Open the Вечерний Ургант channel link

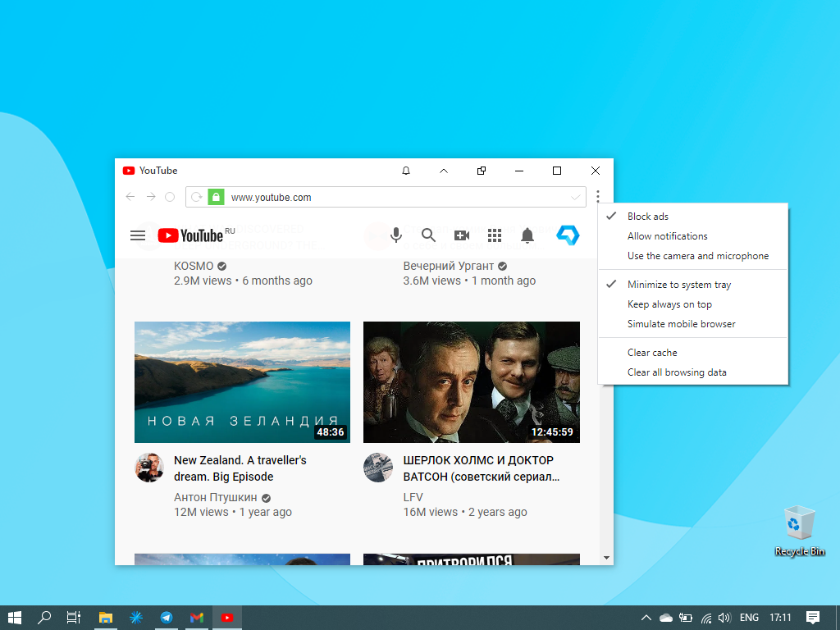click(x=449, y=266)
